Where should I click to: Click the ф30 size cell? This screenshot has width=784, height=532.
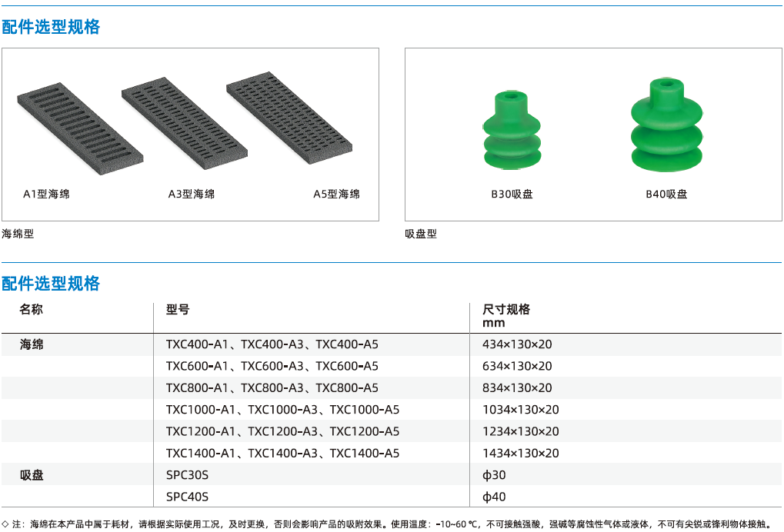coord(494,475)
